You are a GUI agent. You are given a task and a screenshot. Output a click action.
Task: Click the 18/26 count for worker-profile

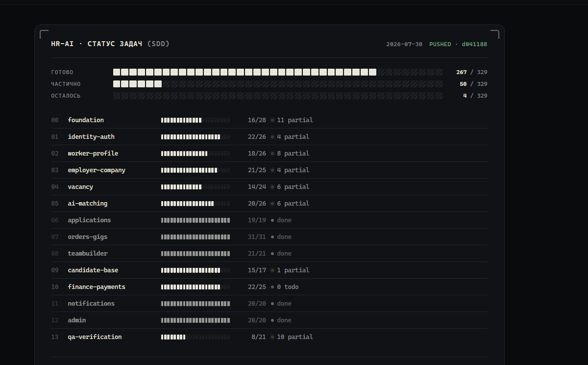(x=257, y=154)
